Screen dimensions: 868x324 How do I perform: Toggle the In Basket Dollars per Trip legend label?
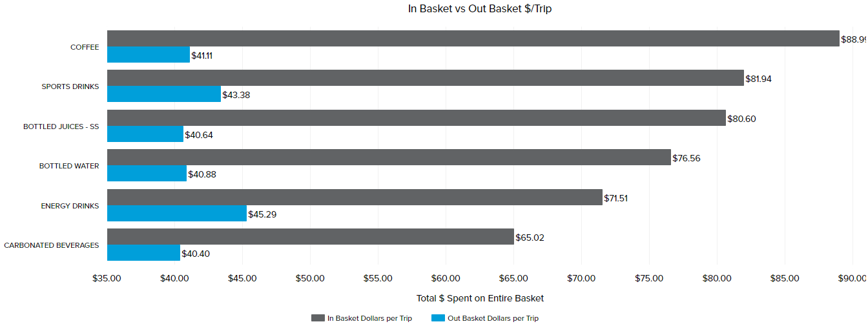click(369, 318)
